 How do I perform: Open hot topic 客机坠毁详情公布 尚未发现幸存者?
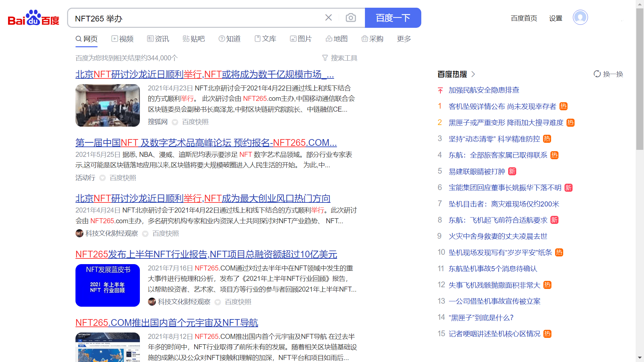click(502, 106)
